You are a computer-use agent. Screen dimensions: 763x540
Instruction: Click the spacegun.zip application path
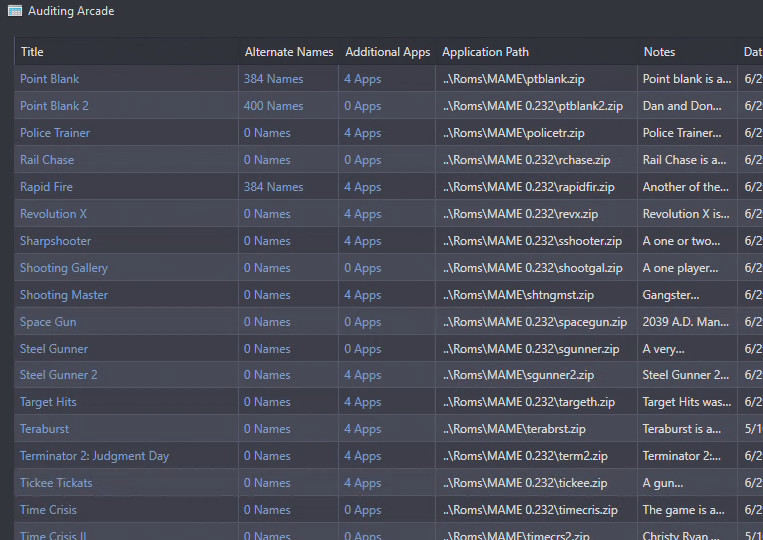pyautogui.click(x=535, y=322)
